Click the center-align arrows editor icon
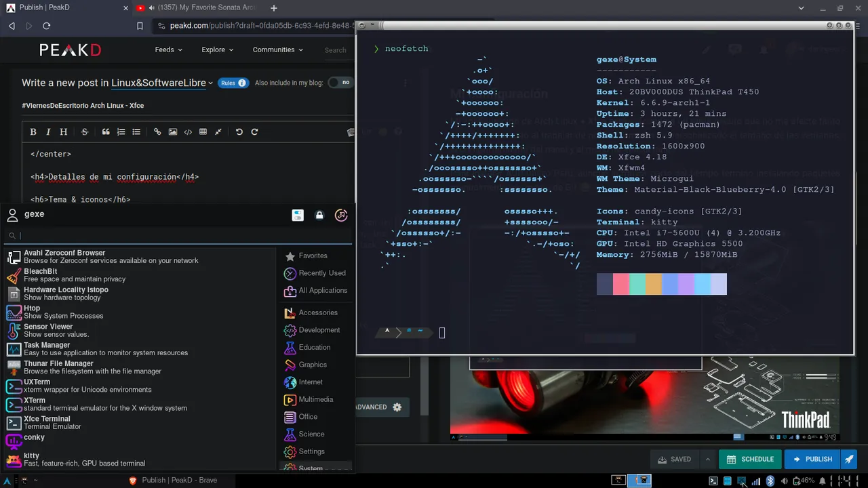Viewport: 868px width, 488px height. point(218,132)
